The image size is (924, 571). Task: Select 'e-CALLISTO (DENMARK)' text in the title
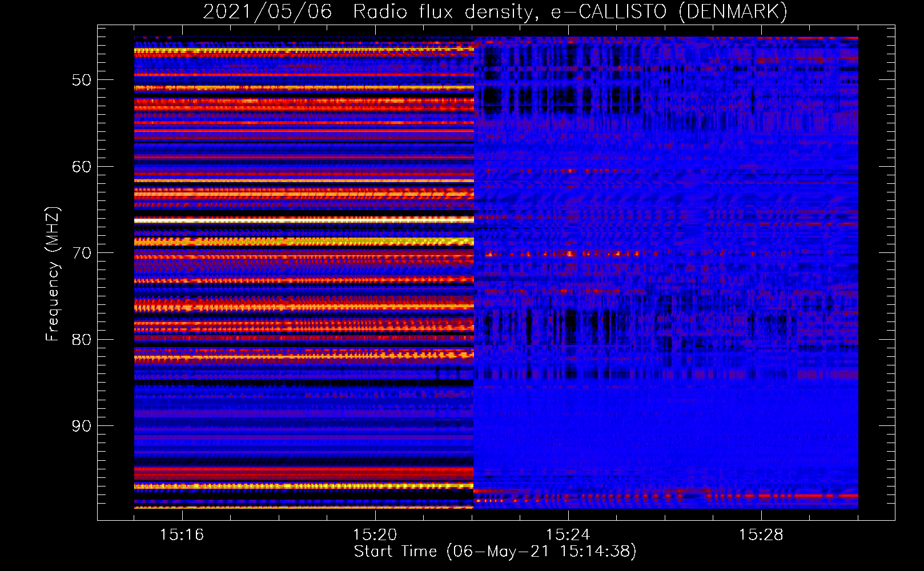[x=669, y=12]
